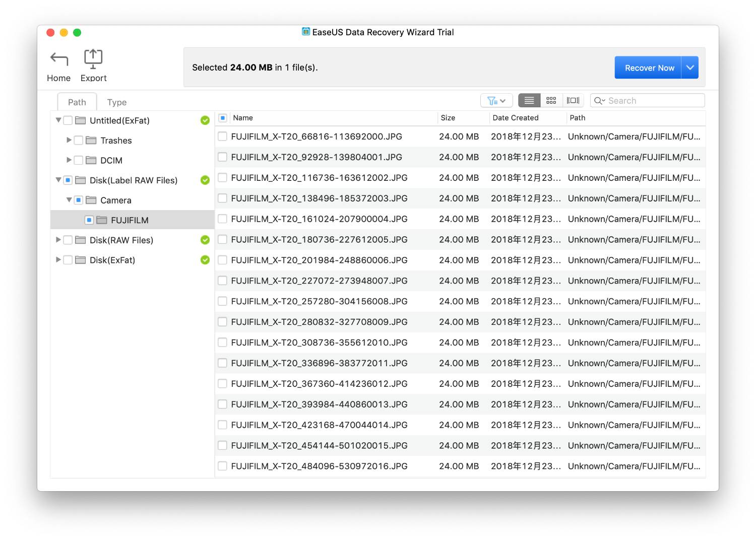The width and height of the screenshot is (756, 540).
Task: Sort by Date Created column header
Action: [527, 118]
